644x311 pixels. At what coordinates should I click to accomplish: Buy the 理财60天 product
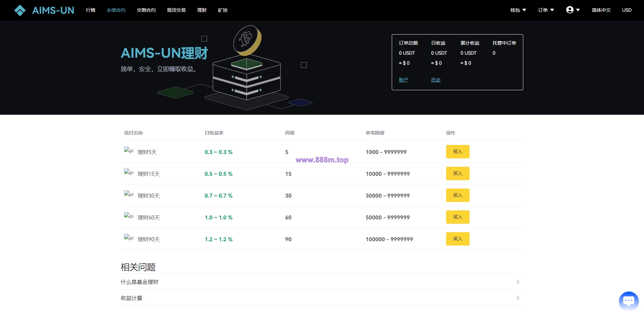(458, 217)
